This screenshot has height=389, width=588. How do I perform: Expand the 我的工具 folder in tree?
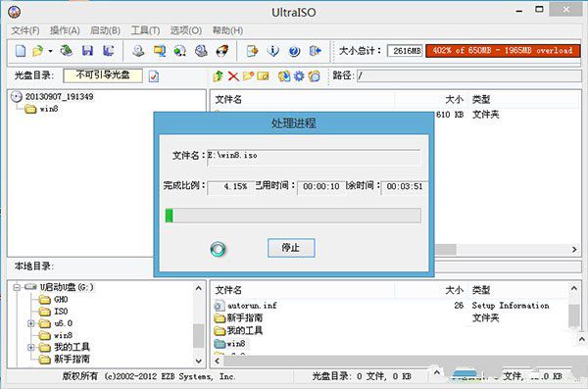[30, 348]
